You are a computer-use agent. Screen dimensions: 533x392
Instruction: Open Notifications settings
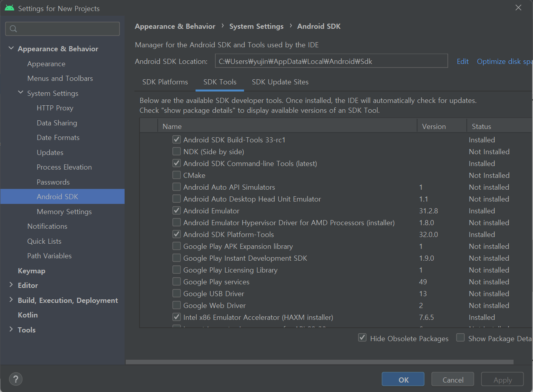click(47, 226)
